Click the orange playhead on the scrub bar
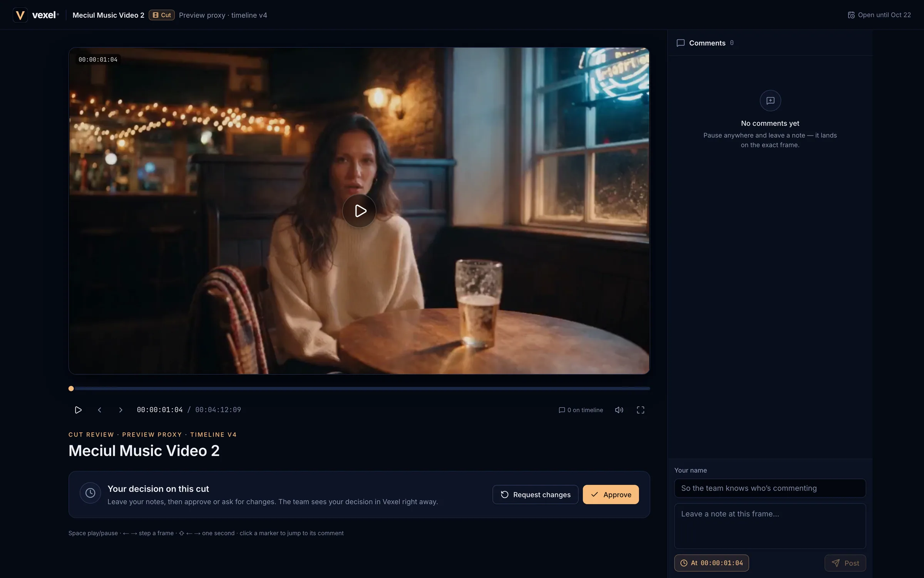The width and height of the screenshot is (924, 578). pyautogui.click(x=71, y=388)
